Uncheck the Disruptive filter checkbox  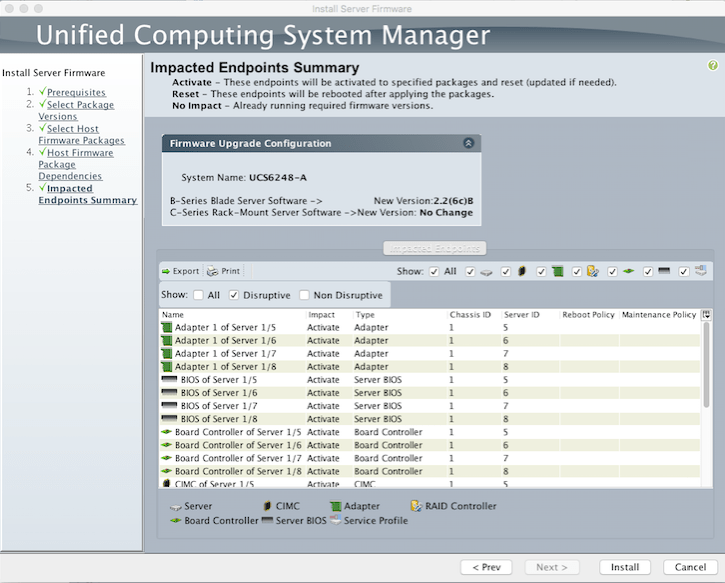coord(234,295)
